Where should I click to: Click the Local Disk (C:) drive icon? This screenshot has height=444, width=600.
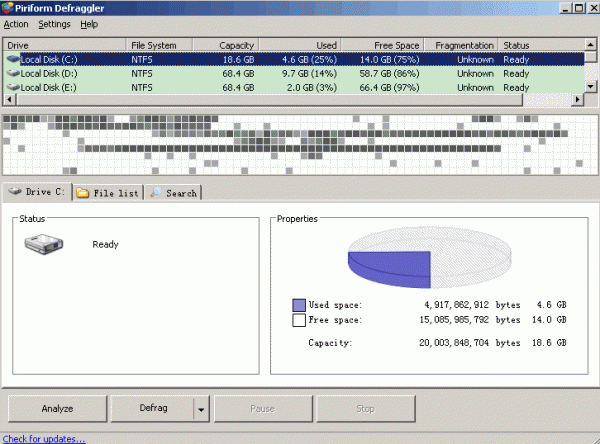[x=13, y=59]
